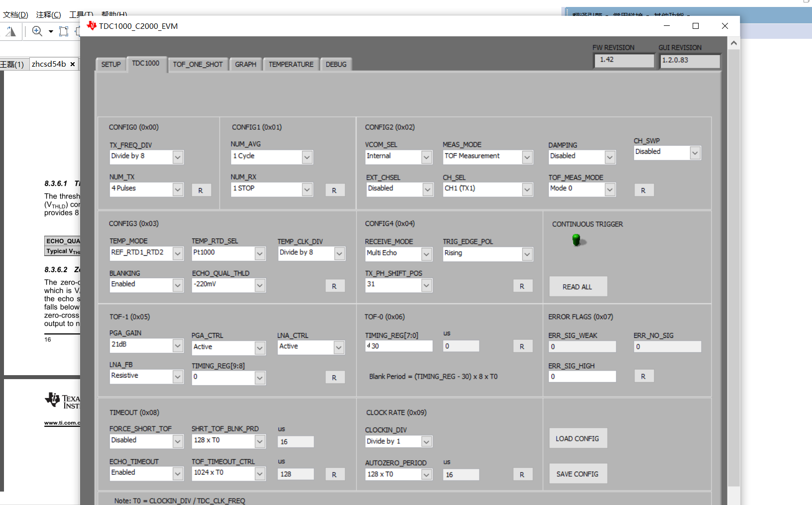This screenshot has width=812, height=505.
Task: Open TRIG_EDGE_POL Rising dropdown
Action: 528,254
